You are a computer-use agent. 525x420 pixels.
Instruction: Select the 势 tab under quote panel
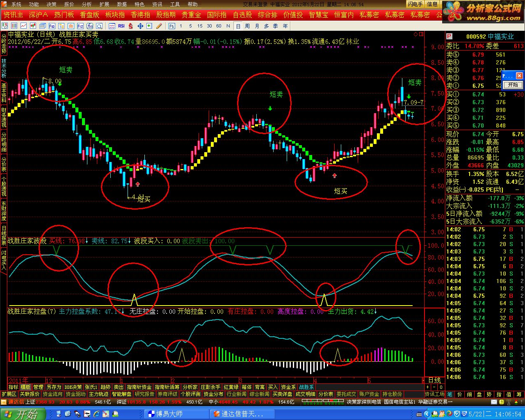pyautogui.click(x=489, y=394)
